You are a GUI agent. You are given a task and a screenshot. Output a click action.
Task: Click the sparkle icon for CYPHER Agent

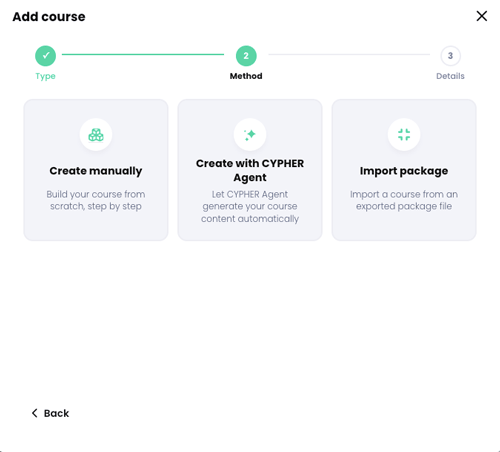tap(250, 135)
